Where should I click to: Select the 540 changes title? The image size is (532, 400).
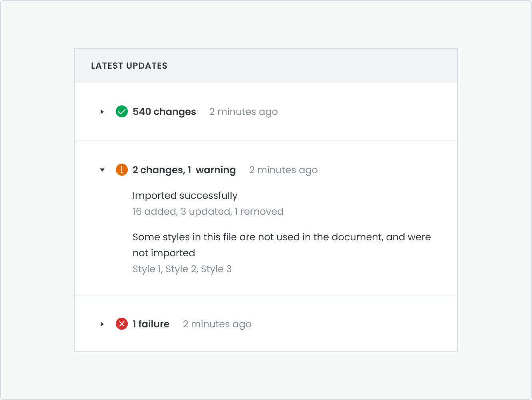(x=164, y=112)
